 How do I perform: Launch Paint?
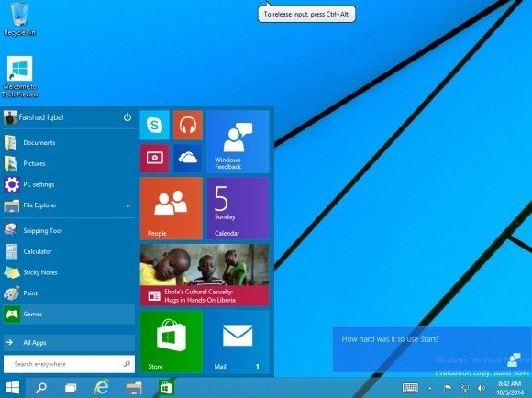click(x=69, y=293)
